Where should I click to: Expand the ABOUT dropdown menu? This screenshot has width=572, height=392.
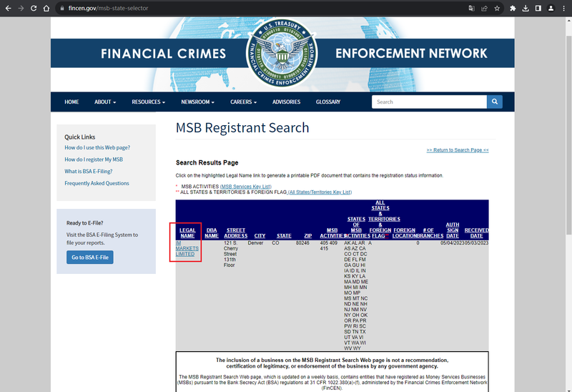(x=105, y=102)
